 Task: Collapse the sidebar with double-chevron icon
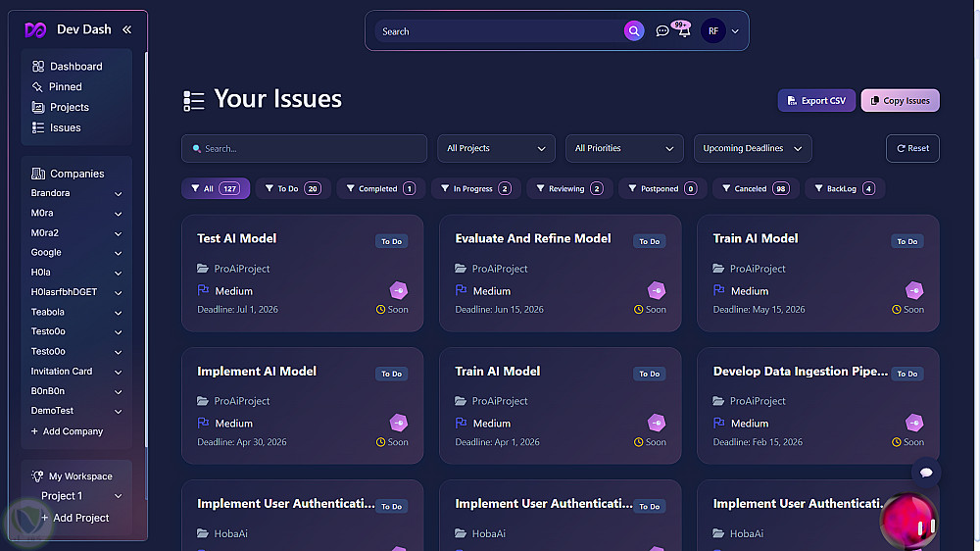click(126, 29)
